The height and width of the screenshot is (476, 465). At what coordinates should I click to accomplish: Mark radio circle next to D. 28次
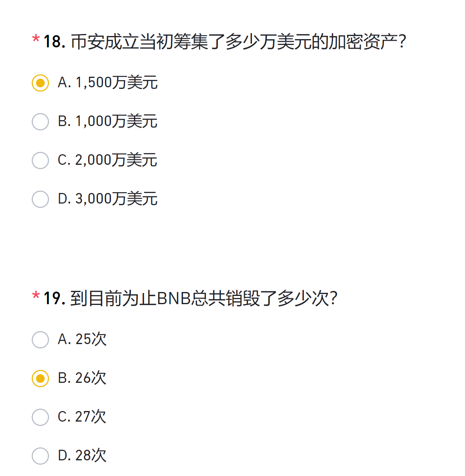(40, 456)
